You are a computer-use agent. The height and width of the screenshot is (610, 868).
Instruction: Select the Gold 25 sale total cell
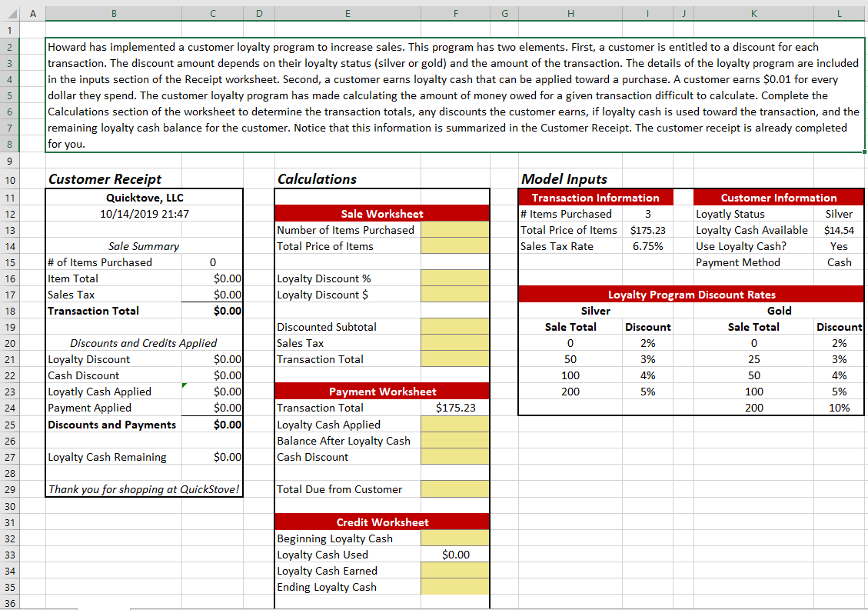coord(753,359)
